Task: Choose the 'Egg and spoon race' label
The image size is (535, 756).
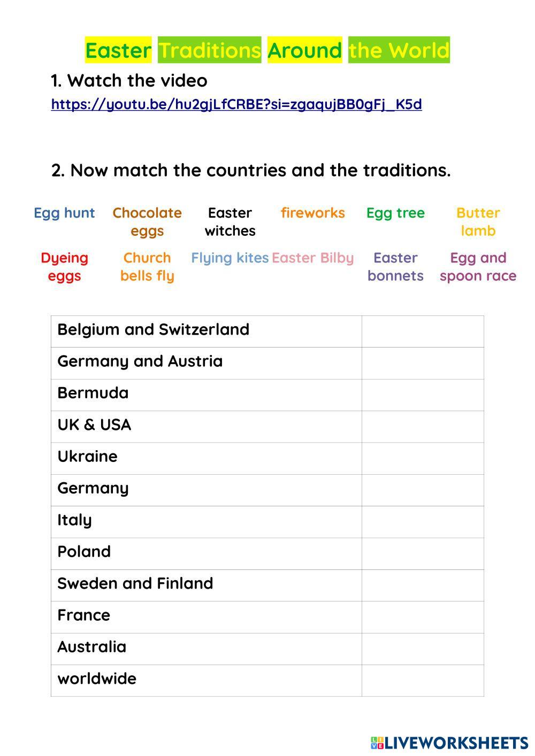Action: coord(478,267)
